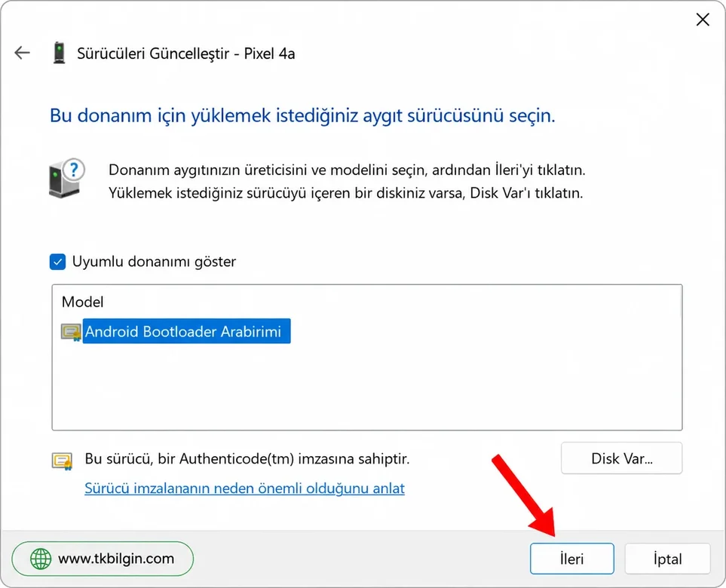Click the Uyumlu donanımı göster label
726x588 pixels.
click(x=155, y=262)
